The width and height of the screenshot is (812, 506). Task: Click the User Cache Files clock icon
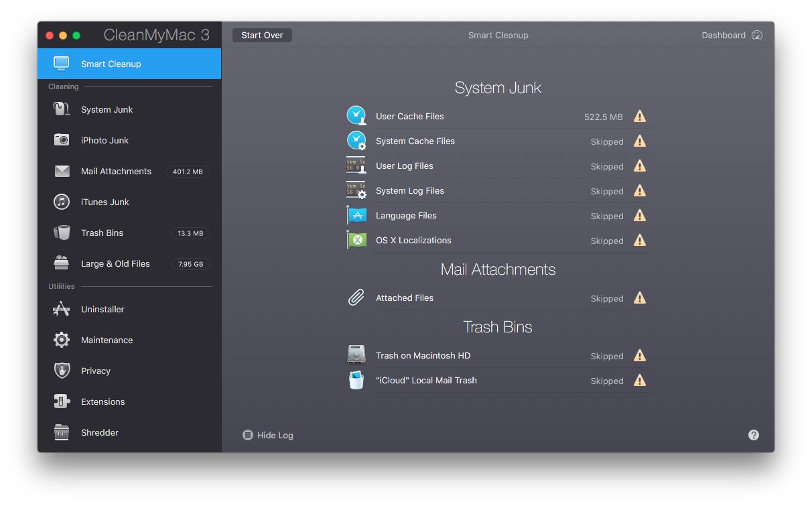tap(356, 116)
